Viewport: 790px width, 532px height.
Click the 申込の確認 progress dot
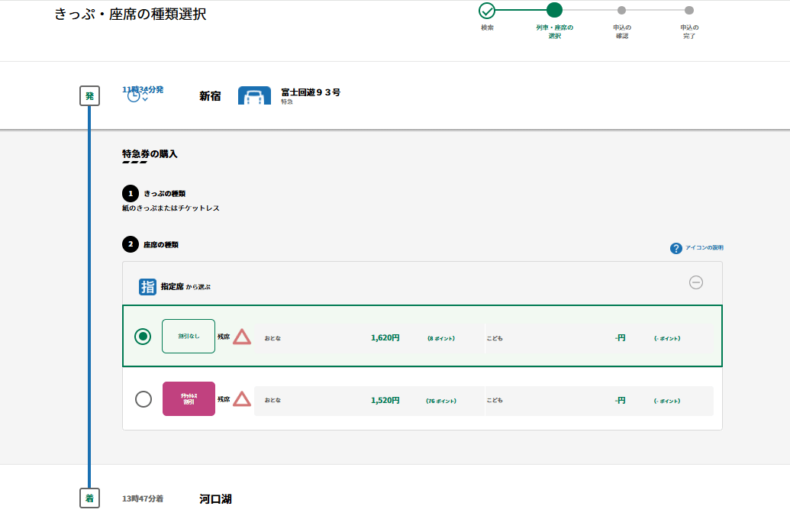[621, 11]
